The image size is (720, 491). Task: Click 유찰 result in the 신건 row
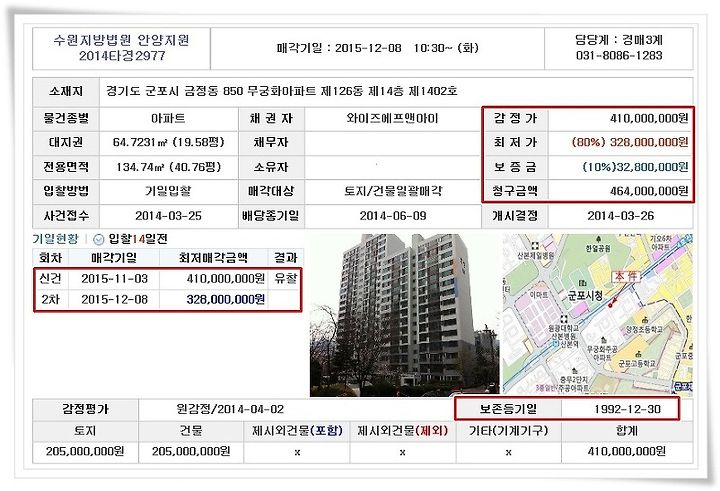click(x=285, y=278)
